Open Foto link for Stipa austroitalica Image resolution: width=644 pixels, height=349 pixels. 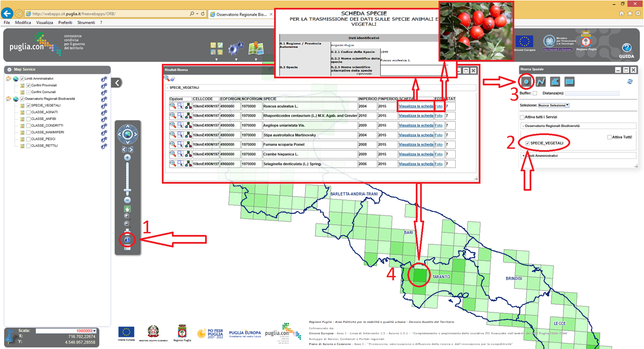pos(439,135)
